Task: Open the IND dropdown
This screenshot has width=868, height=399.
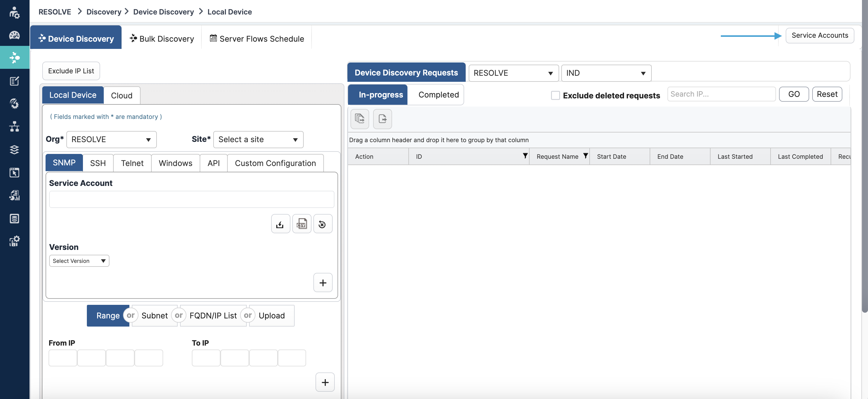Action: click(x=606, y=73)
